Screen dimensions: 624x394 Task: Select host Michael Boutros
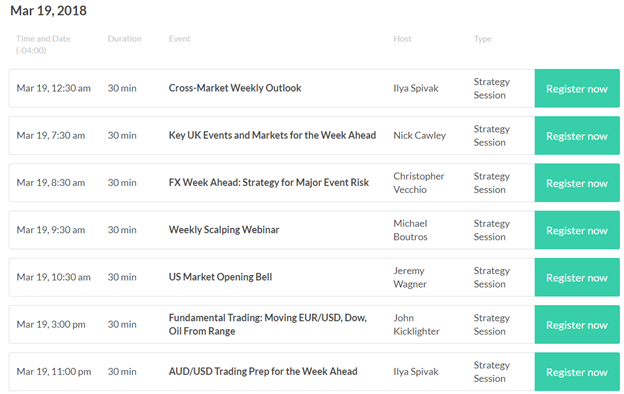410,230
